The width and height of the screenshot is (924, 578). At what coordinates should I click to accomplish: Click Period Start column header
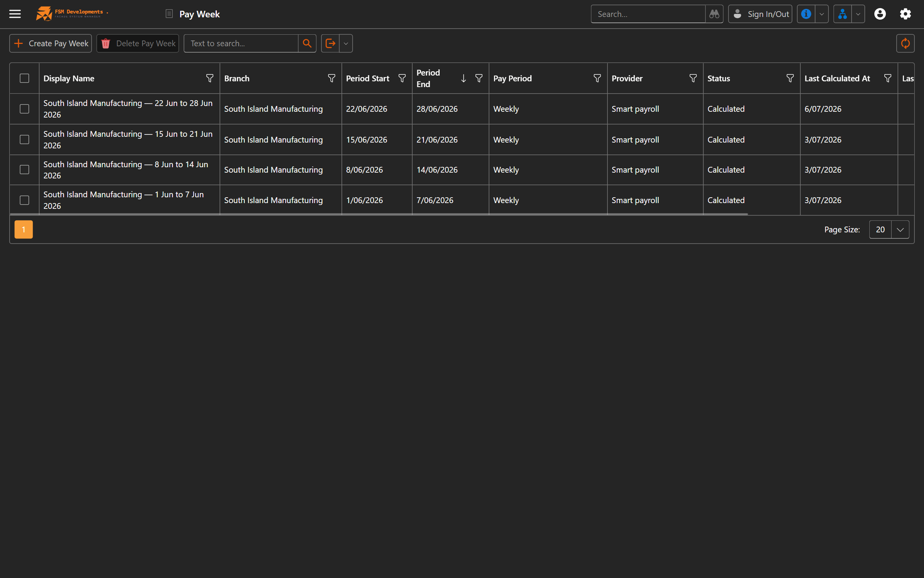(368, 79)
